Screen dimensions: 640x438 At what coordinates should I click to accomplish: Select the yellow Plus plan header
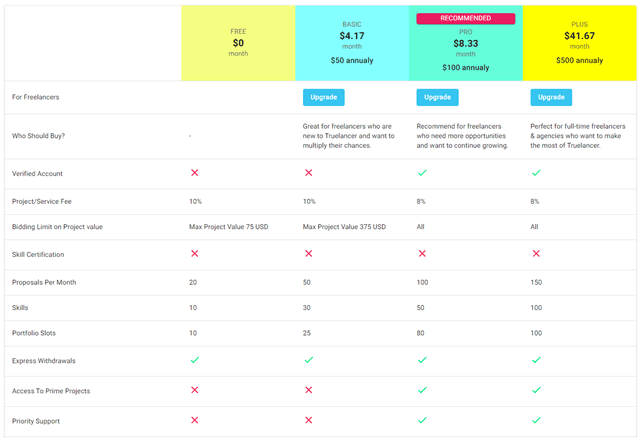pyautogui.click(x=580, y=43)
